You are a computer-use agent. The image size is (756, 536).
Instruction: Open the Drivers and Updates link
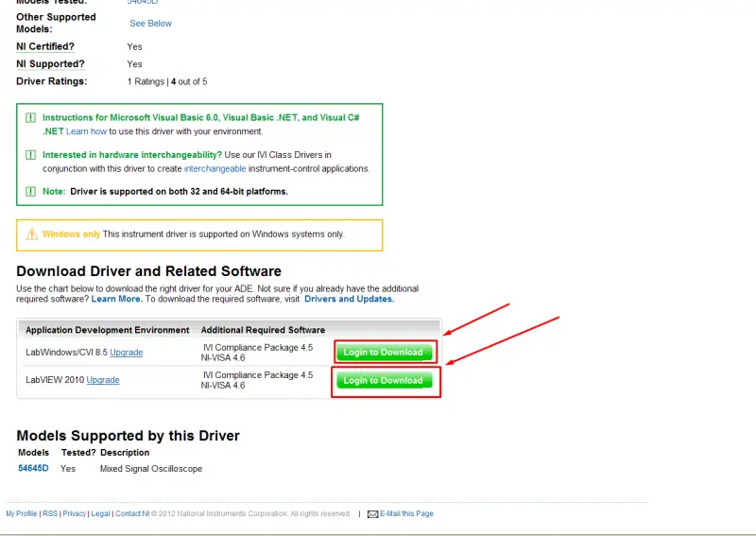tap(349, 299)
